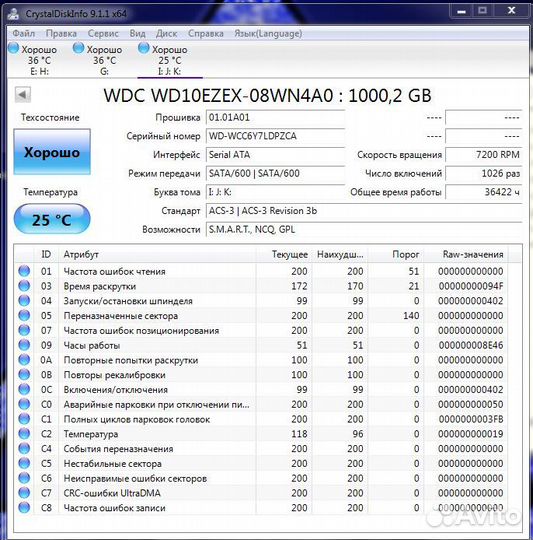
Task: Click status orb for CRC-ошибки UltraDMA
Action: coord(24,493)
